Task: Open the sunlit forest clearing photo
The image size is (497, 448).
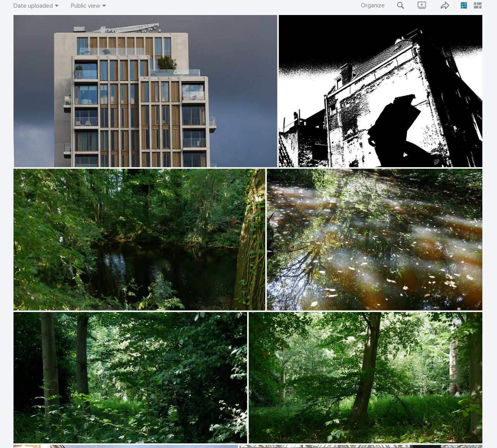Action: point(365,378)
